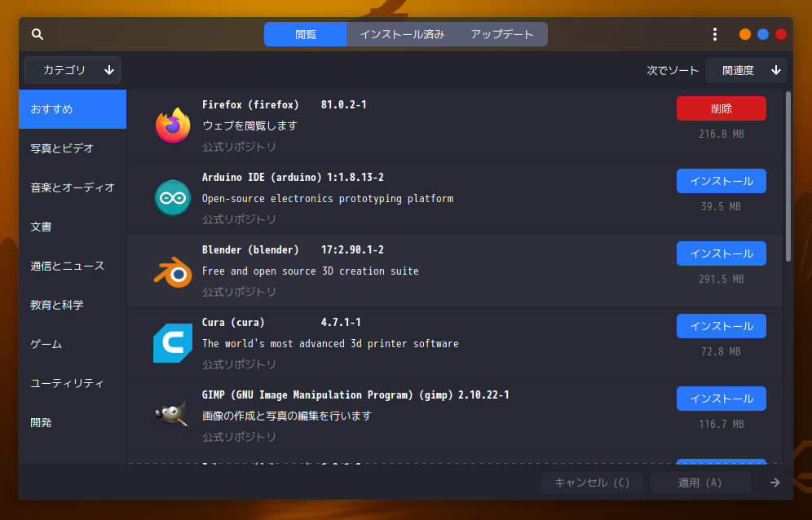Click the 72.8 MB size label

(x=721, y=351)
